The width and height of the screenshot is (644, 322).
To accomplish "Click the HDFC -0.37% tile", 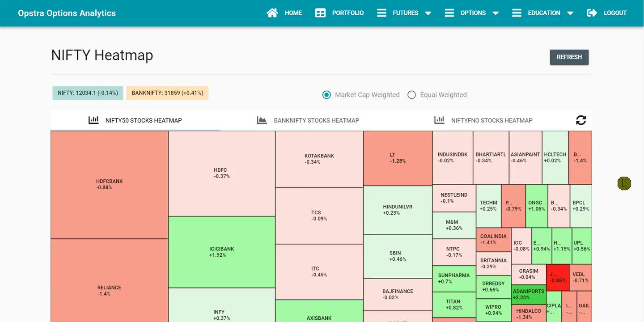I will 222,174.
